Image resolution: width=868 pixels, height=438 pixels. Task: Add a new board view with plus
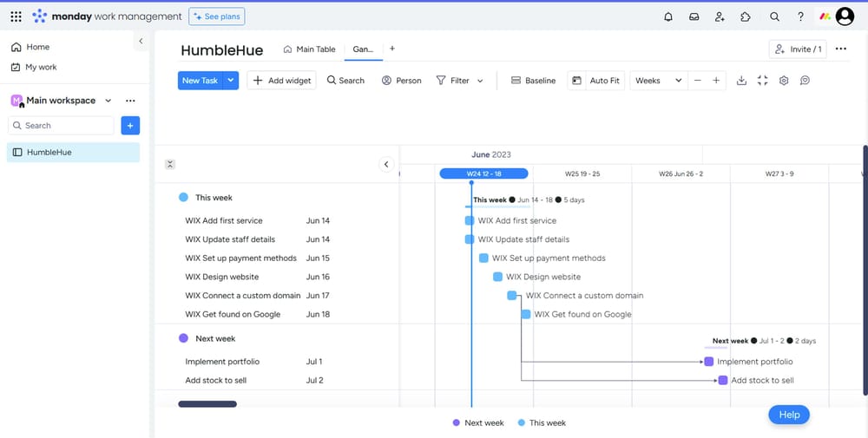(x=392, y=49)
